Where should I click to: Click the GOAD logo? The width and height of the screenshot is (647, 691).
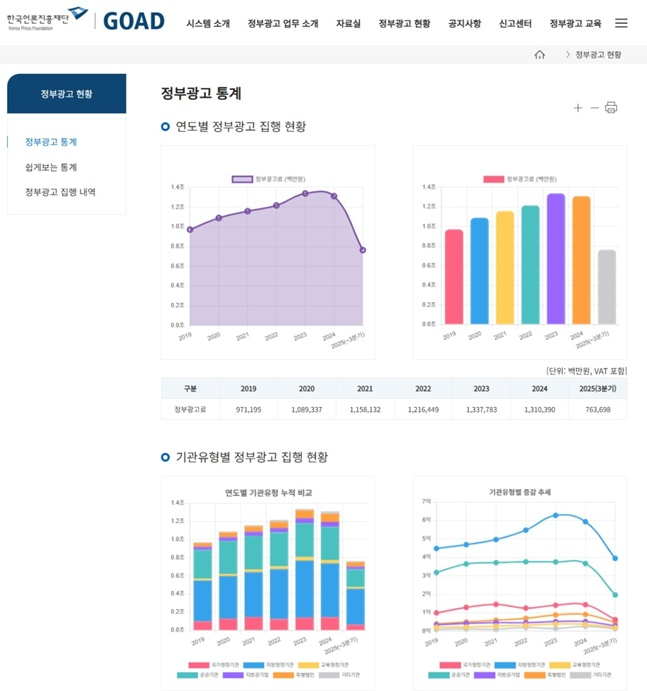[x=133, y=21]
